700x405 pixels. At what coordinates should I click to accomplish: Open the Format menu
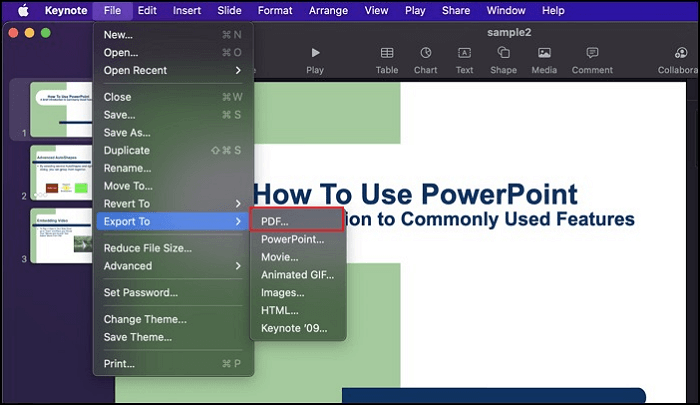click(x=275, y=10)
